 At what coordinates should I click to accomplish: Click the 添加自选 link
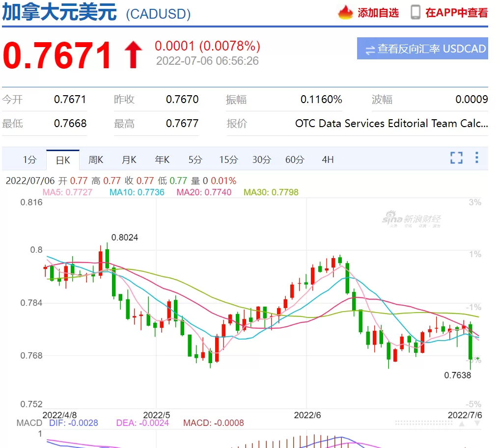coord(378,13)
